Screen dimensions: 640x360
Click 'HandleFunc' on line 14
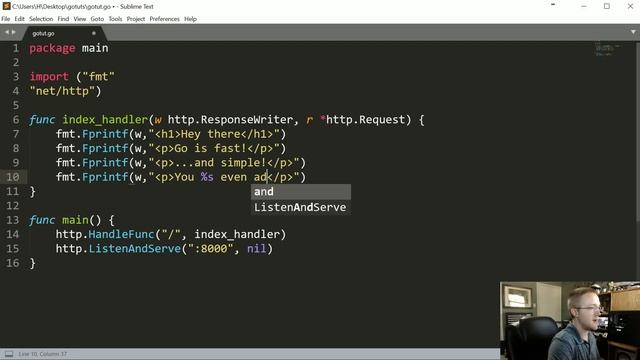121,234
